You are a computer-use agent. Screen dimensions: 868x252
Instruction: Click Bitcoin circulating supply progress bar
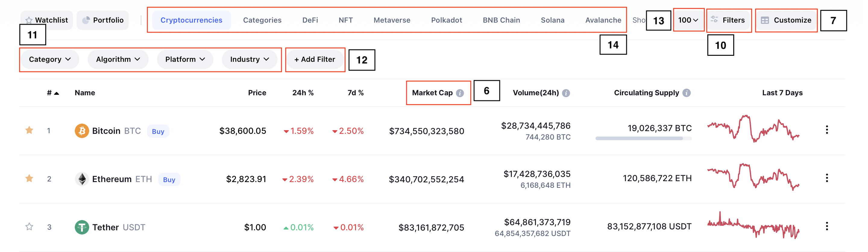point(643,138)
